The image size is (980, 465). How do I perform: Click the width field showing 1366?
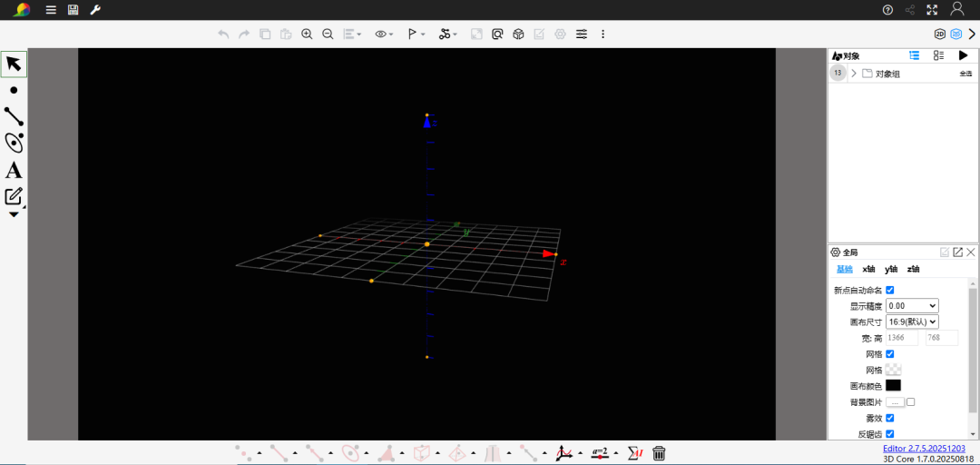coord(902,338)
